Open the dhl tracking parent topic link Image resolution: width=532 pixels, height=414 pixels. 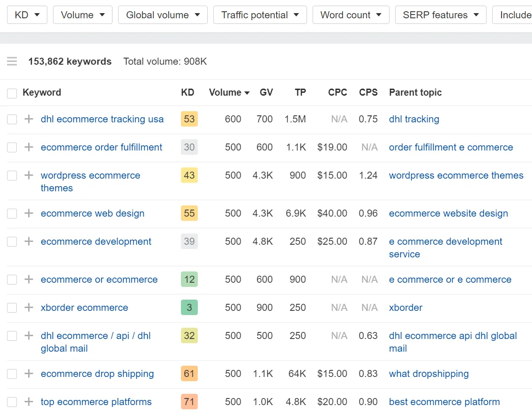pyautogui.click(x=414, y=119)
